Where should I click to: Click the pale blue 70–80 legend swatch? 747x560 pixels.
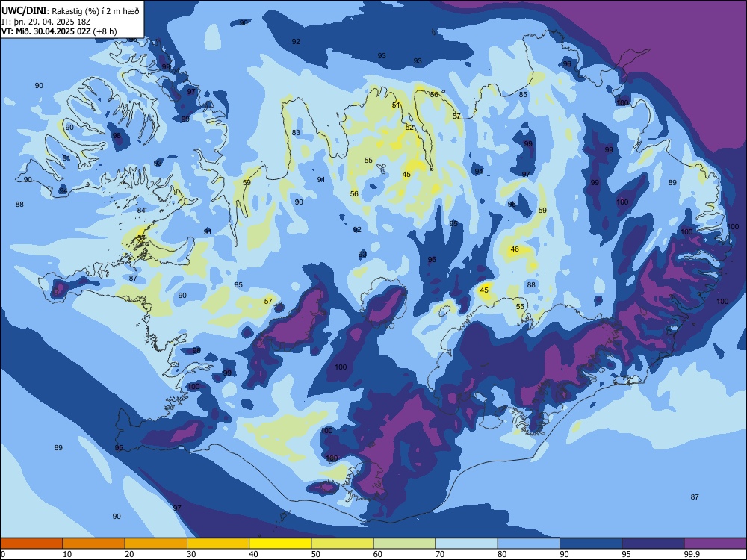[467, 544]
